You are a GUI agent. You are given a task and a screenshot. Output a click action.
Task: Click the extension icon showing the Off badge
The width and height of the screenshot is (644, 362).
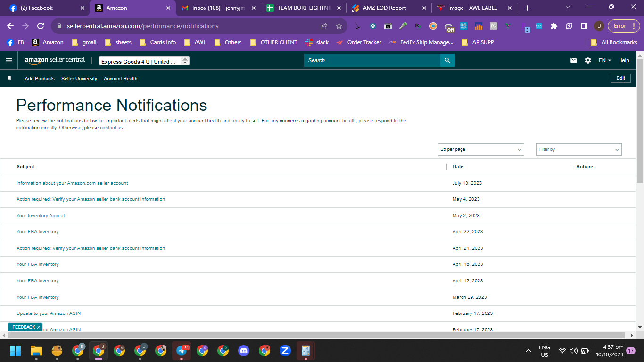pos(449,26)
